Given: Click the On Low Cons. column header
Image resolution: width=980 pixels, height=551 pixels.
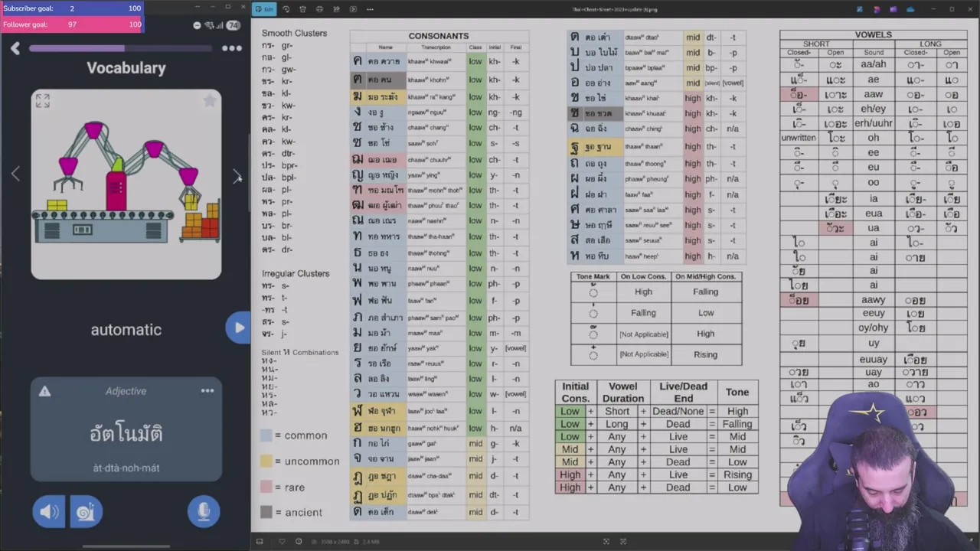Looking at the screenshot, I should pos(643,276).
